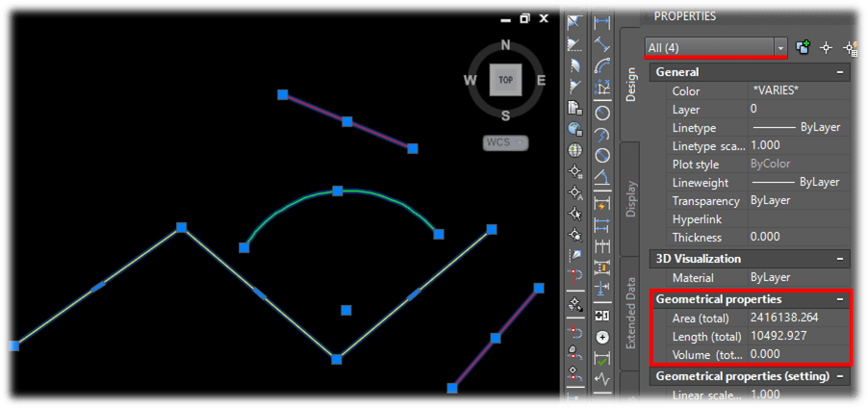Viewport: 868px width, 408px height.
Task: Click the Layer property value 0
Action: tap(753, 109)
